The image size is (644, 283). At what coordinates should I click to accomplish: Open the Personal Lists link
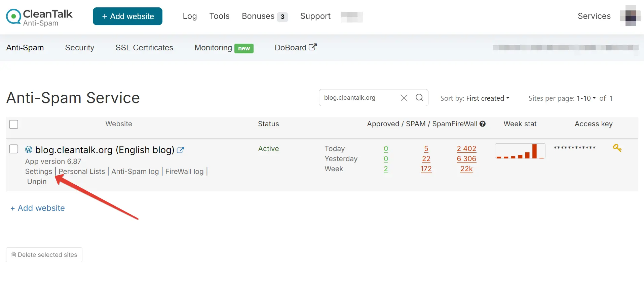click(82, 172)
